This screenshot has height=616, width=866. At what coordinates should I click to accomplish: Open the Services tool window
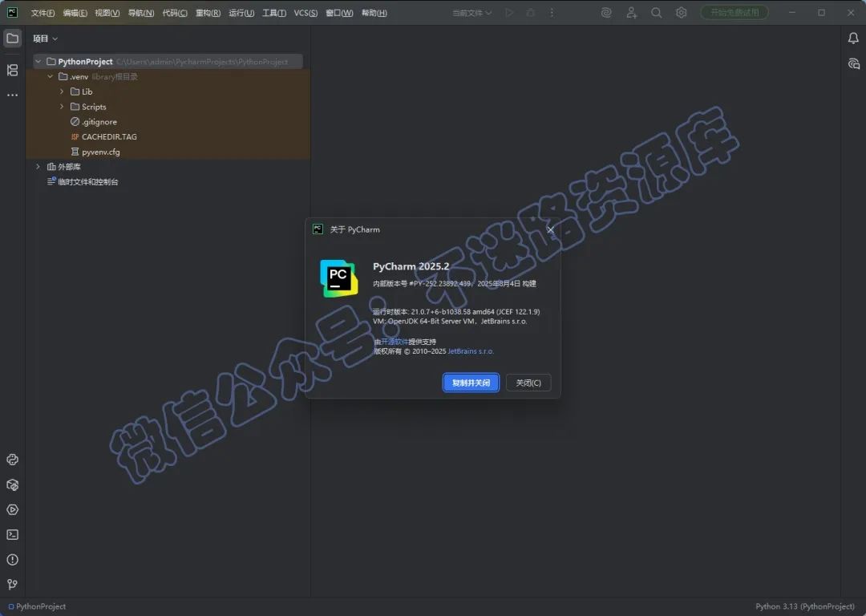(12, 510)
